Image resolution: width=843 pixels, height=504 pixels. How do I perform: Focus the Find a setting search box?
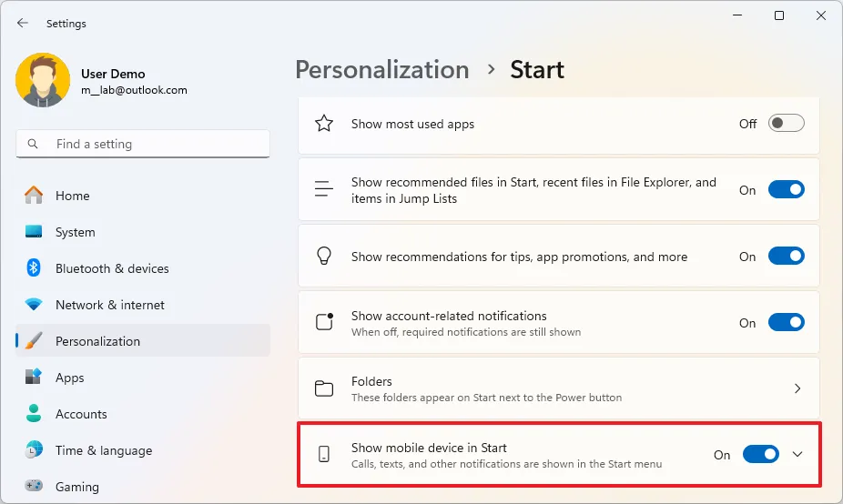pyautogui.click(x=143, y=144)
